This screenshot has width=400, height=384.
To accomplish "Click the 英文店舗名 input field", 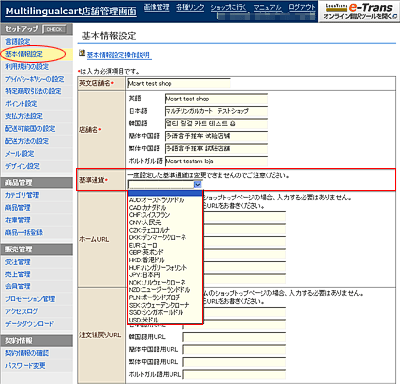I will pyautogui.click(x=179, y=83).
